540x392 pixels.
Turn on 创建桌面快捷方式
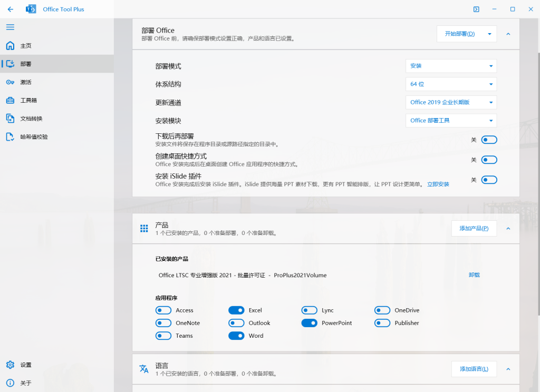pos(489,160)
